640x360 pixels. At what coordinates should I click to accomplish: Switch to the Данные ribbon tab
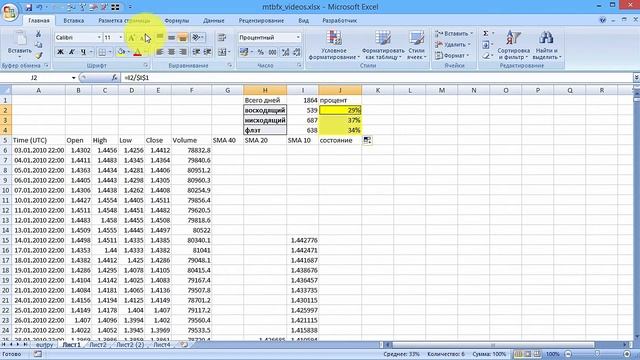pyautogui.click(x=213, y=20)
